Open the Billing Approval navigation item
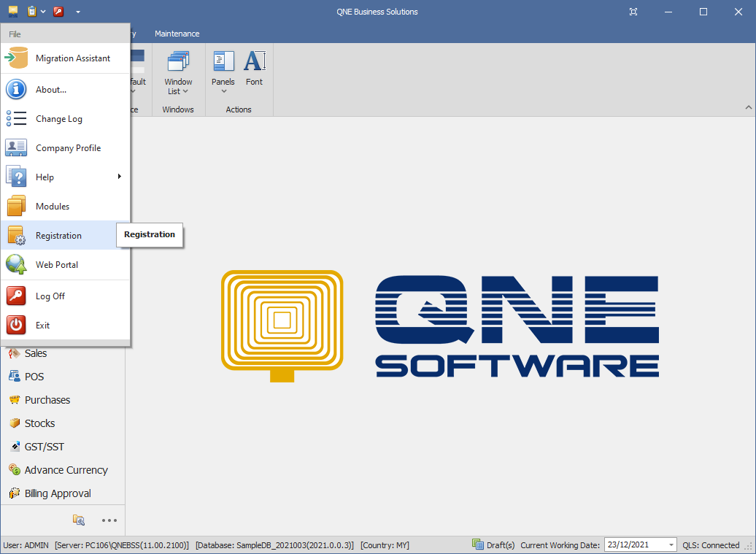756x554 pixels. click(x=58, y=493)
